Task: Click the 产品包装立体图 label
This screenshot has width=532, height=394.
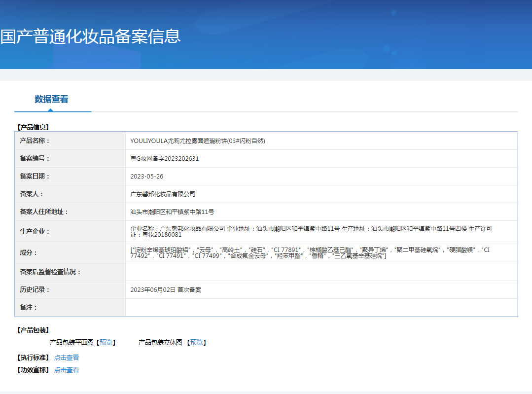Action: pos(160,342)
